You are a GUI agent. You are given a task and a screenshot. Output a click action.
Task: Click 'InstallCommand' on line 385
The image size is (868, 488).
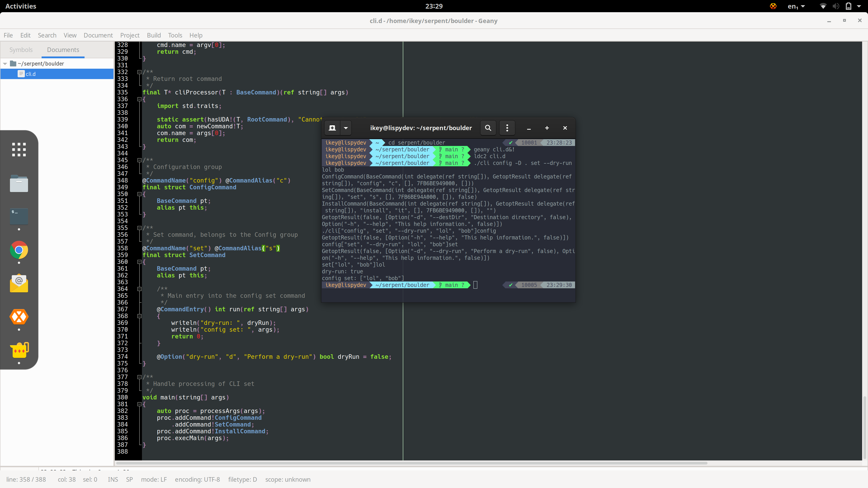(240, 432)
